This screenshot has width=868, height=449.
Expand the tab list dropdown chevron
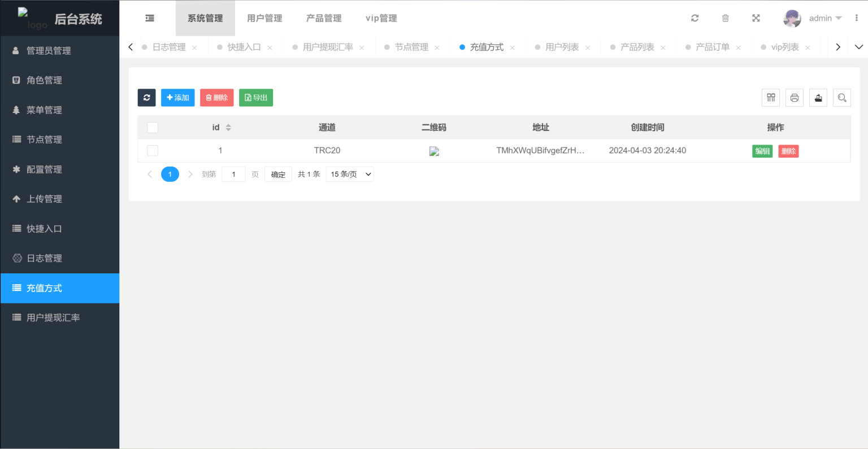pyautogui.click(x=858, y=47)
